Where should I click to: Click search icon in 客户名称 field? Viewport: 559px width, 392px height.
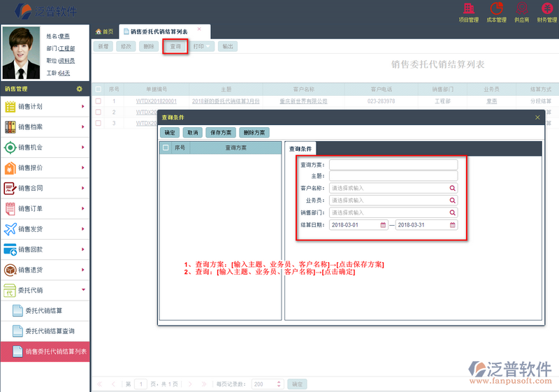pyautogui.click(x=452, y=188)
